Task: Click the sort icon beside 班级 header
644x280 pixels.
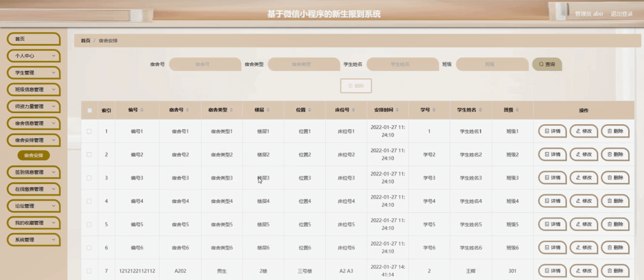Action: [x=518, y=110]
